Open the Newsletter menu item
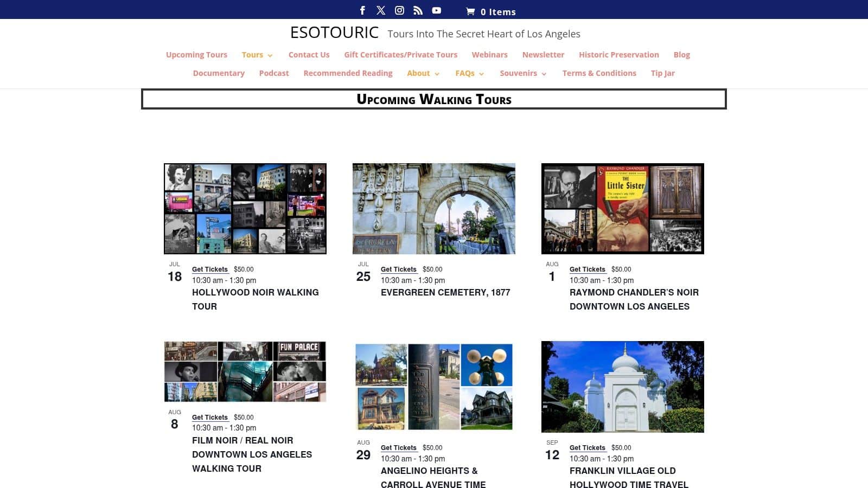This screenshot has height=488, width=868. [543, 55]
